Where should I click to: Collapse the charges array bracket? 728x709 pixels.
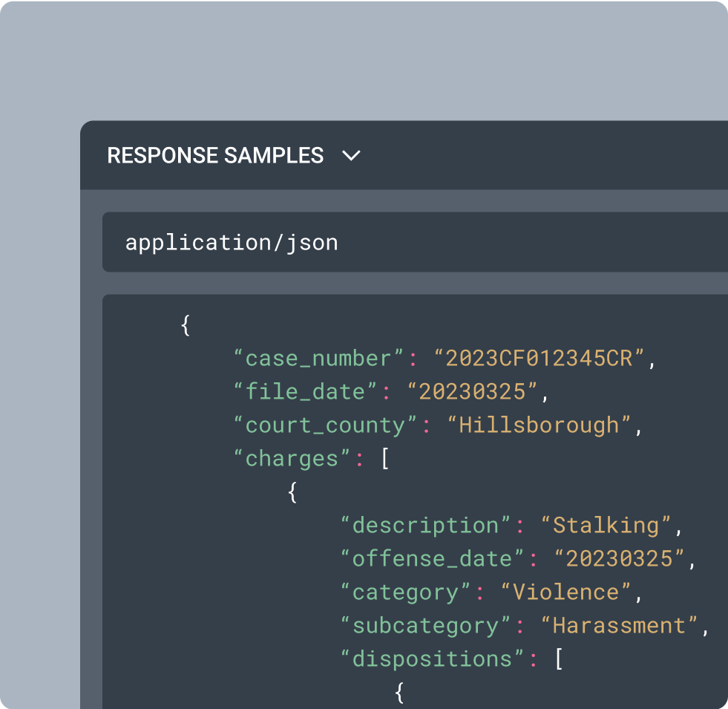pyautogui.click(x=385, y=459)
